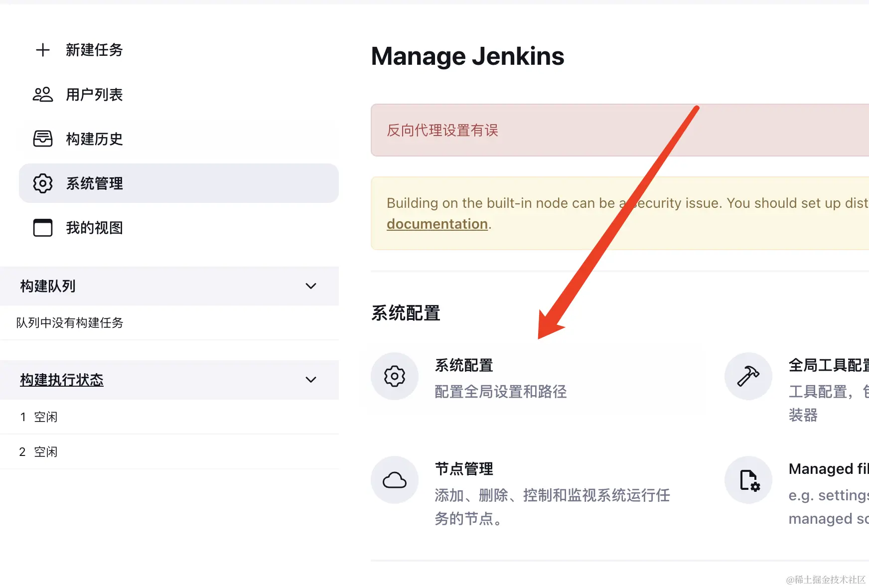
Task: Click the plus icon for 新建任务
Action: (43, 50)
